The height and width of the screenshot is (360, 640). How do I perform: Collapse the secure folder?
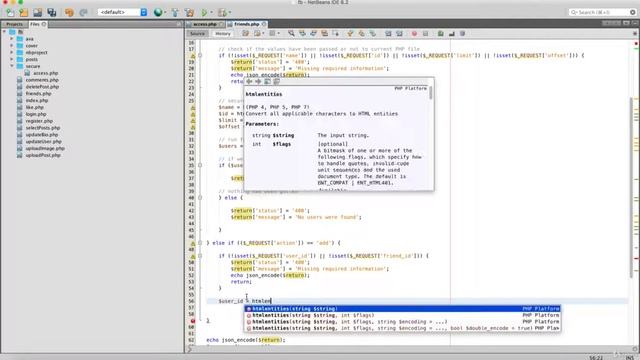coord(11,66)
